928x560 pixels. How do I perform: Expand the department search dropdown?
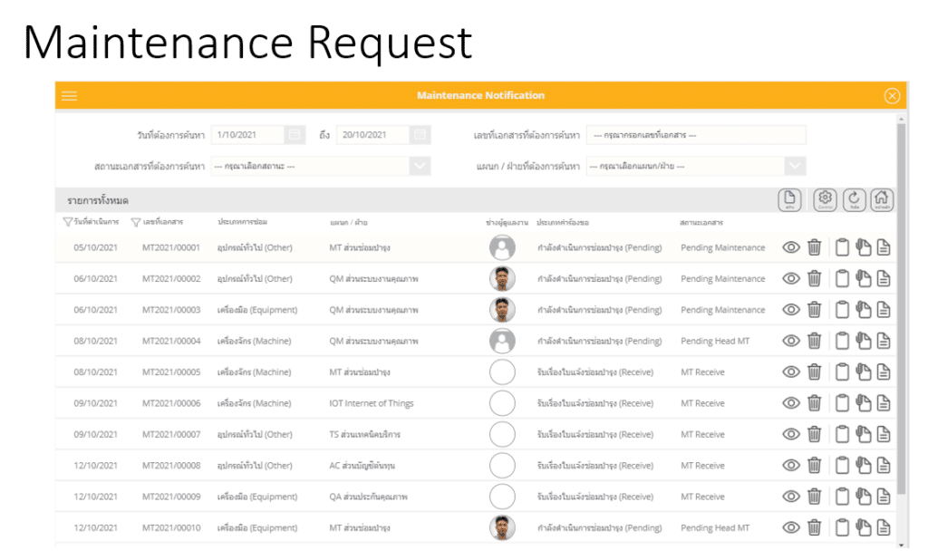(795, 167)
